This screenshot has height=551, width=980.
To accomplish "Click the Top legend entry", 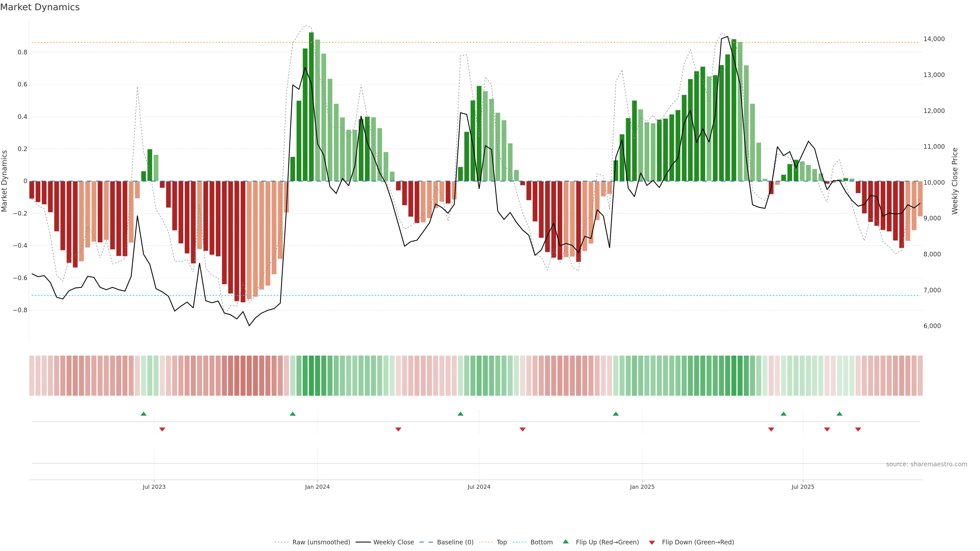I will [x=501, y=542].
